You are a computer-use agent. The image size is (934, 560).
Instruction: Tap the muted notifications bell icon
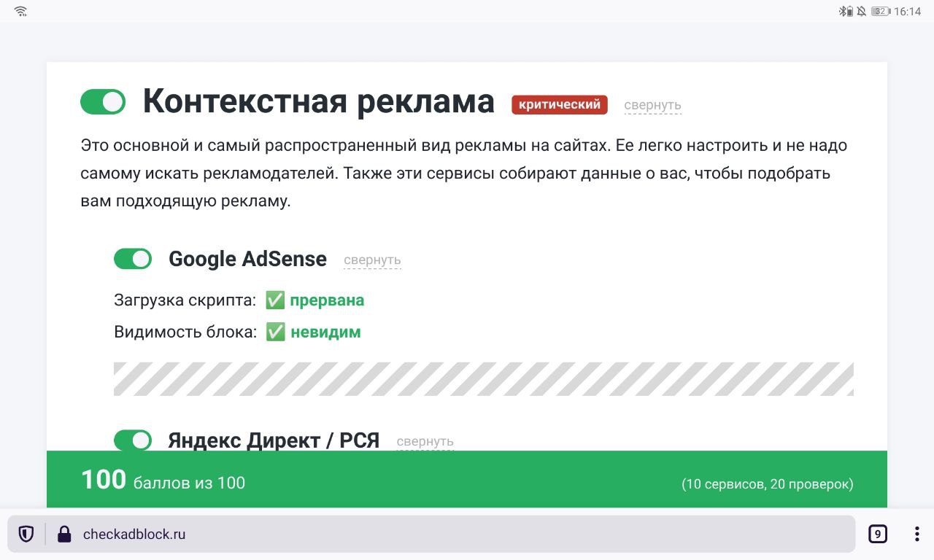(x=861, y=11)
